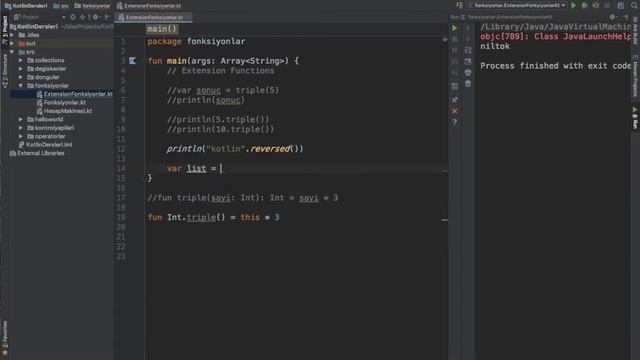Run the program with top toolbar play icon

573,5
